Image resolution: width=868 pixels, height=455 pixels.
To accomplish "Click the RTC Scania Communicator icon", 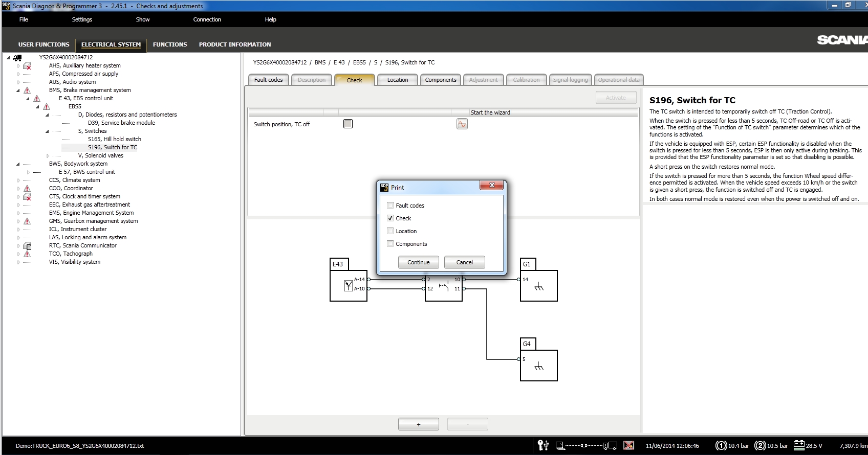I will [x=27, y=246].
